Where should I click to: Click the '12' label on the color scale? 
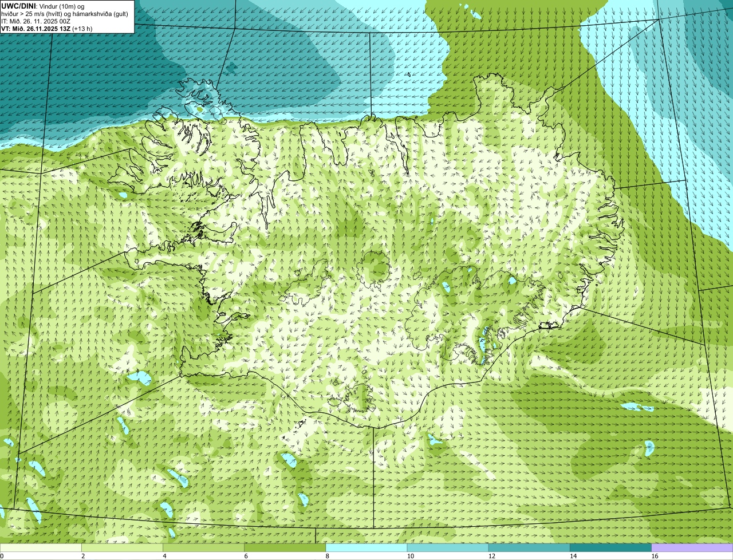coord(492,556)
